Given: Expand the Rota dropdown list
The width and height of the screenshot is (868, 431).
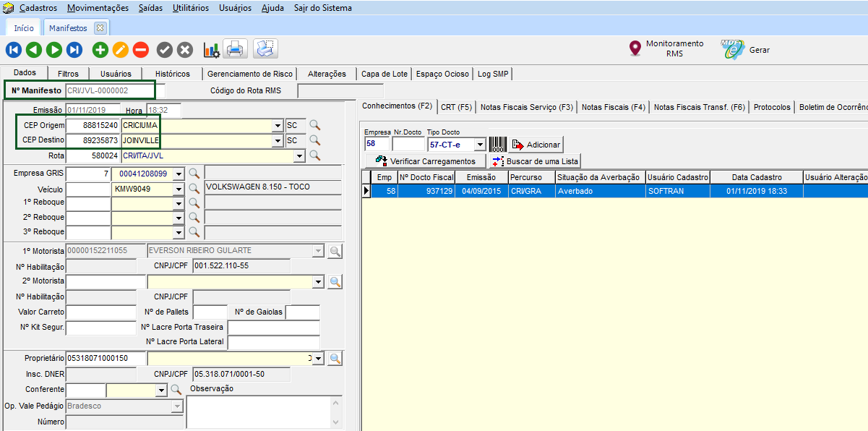Looking at the screenshot, I should [x=299, y=155].
